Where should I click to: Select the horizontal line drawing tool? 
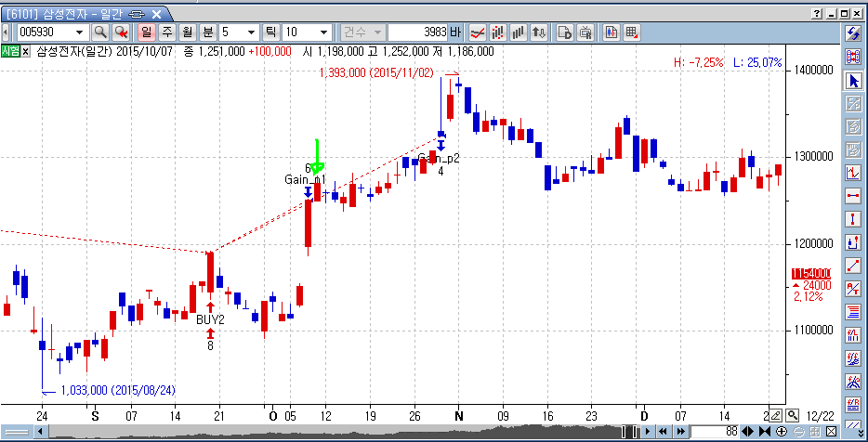coord(853,196)
